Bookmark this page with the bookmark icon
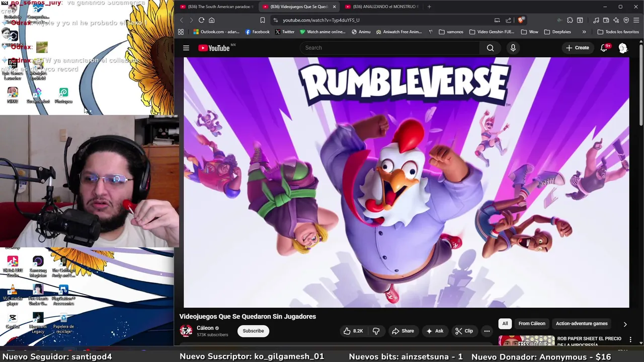The image size is (644, 362). click(x=262, y=20)
